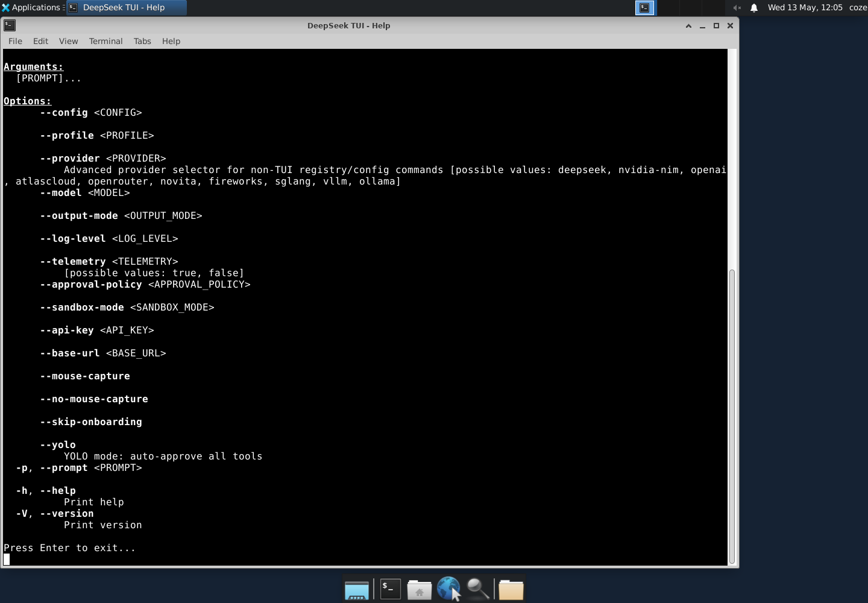Click the "--api-key <API_KEY>" option line
The width and height of the screenshot is (868, 603).
[97, 330]
